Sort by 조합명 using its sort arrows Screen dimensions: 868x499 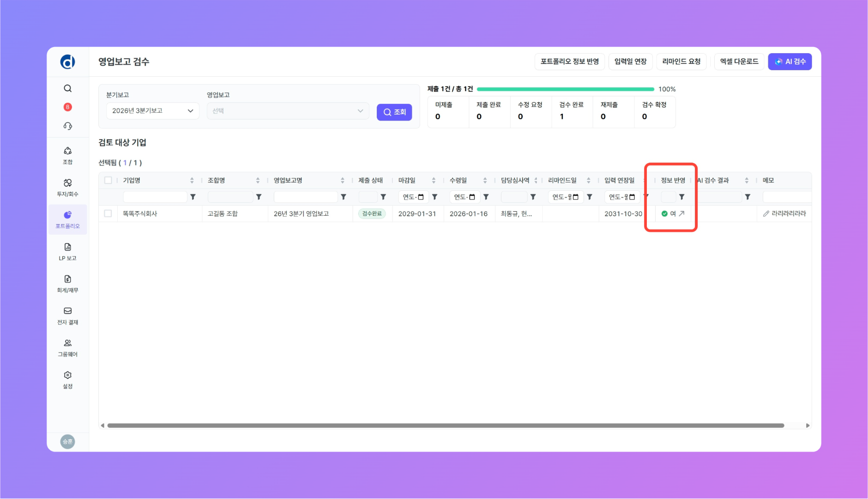(258, 180)
